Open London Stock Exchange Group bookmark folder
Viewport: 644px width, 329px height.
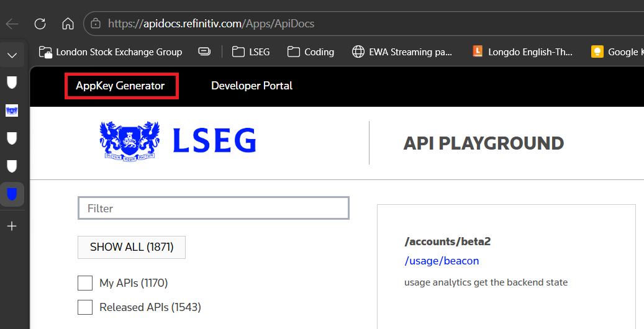click(111, 52)
